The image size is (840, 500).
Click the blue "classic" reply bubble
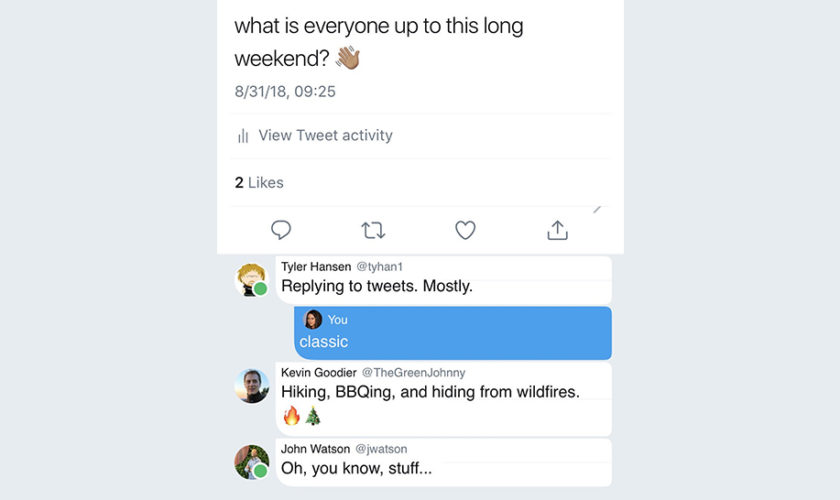coord(453,333)
